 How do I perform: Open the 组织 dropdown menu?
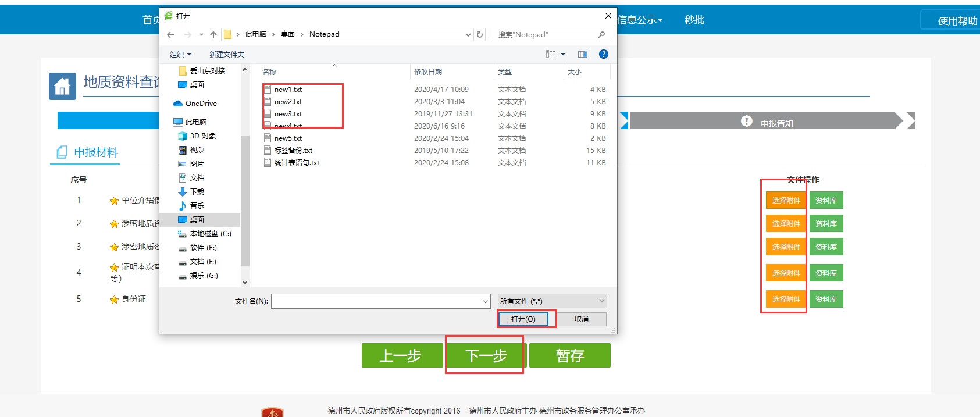(180, 54)
